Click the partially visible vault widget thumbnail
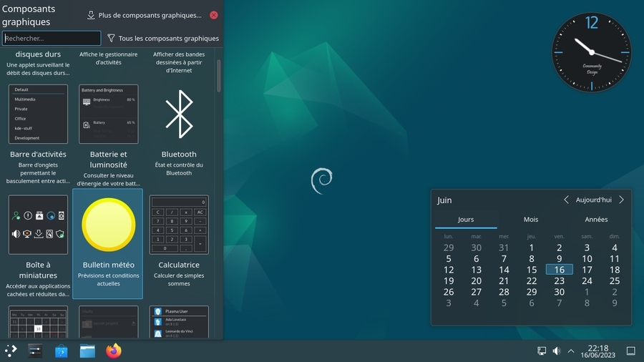The image size is (644, 362). 109,322
